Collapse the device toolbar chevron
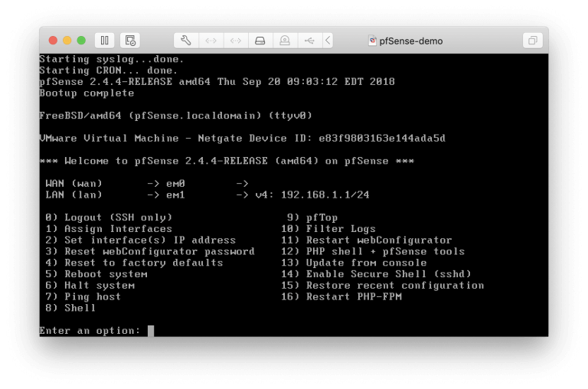This screenshot has width=588, height=389. point(328,41)
